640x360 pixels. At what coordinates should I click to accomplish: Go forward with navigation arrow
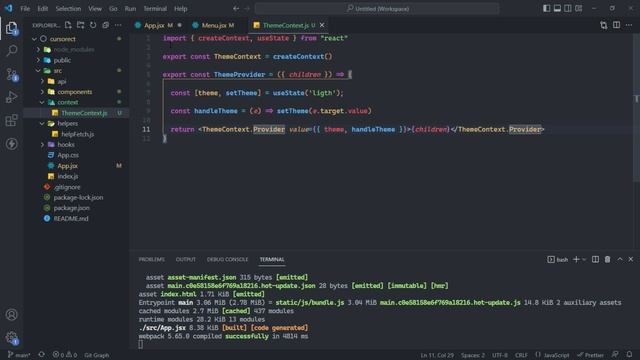pyautogui.click(x=247, y=9)
